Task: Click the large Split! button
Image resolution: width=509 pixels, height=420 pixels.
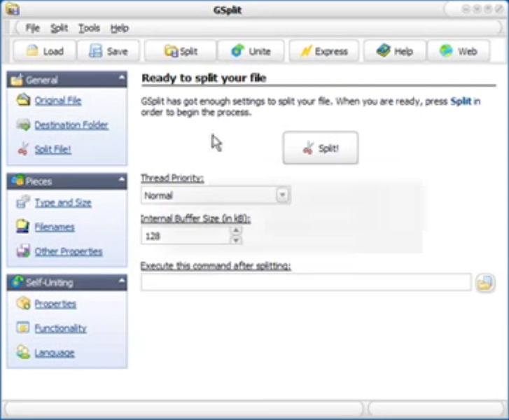Action: click(x=321, y=148)
